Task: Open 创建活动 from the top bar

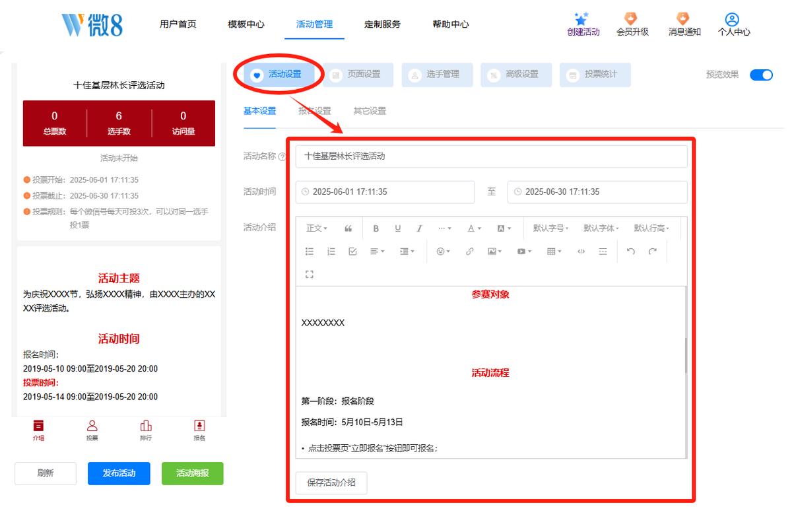Action: click(583, 24)
